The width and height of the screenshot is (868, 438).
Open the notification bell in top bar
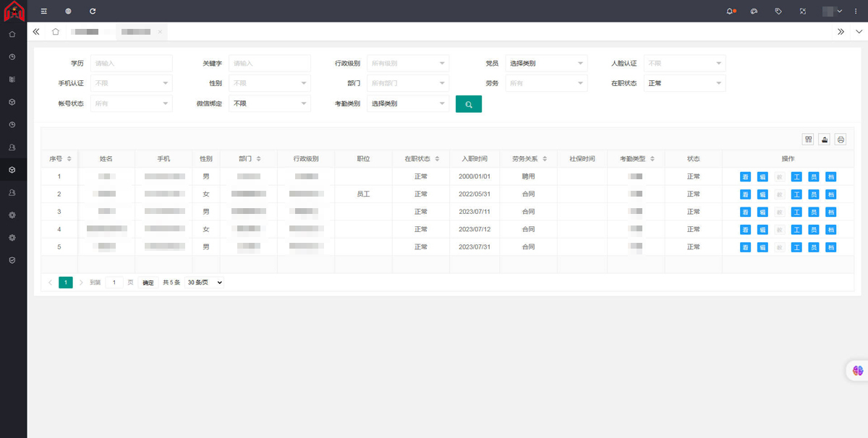tap(731, 11)
